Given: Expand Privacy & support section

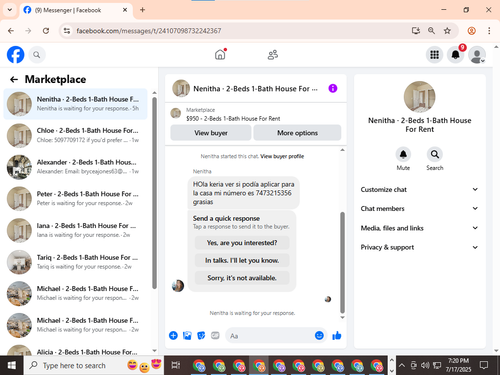Looking at the screenshot, I should pyautogui.click(x=419, y=247).
